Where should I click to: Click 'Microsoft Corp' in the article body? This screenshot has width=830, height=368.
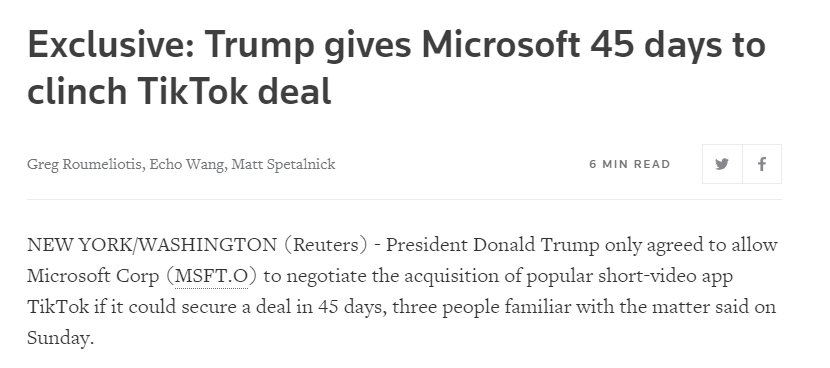93,276
